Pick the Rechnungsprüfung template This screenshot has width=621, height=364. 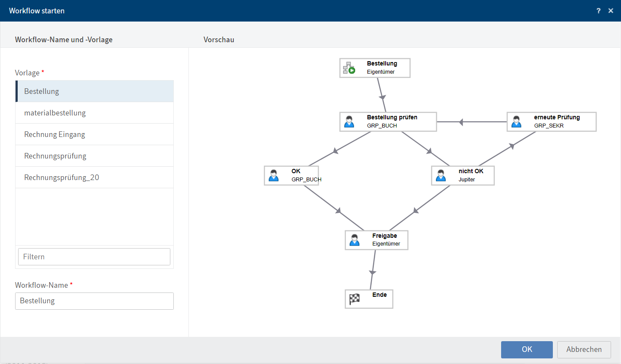[94, 156]
